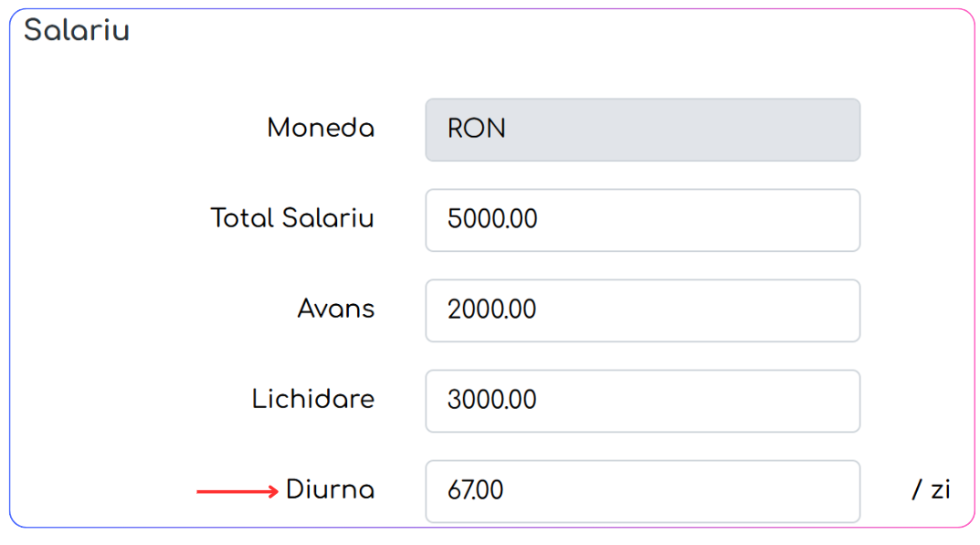This screenshot has width=980, height=545.
Task: Click the '/ zi' unit suffix
Action: coord(932,489)
